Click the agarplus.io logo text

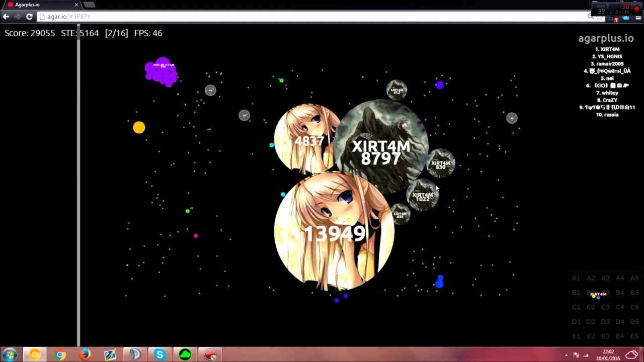[606, 38]
